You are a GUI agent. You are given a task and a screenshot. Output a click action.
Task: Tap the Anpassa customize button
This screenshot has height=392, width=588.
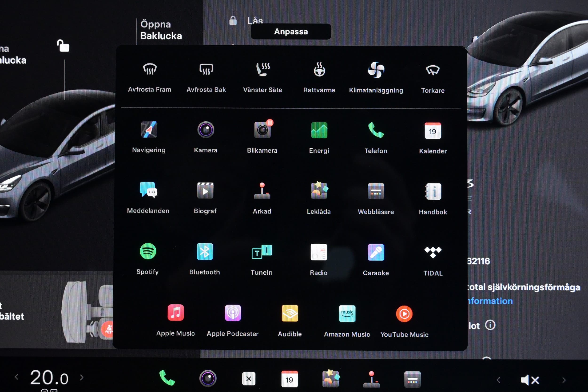291,32
